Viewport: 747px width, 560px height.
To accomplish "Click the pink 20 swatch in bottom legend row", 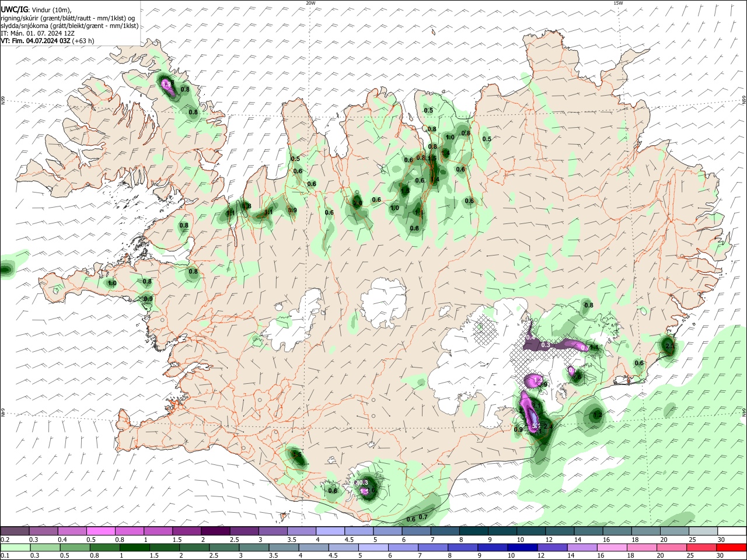I will coord(672,548).
